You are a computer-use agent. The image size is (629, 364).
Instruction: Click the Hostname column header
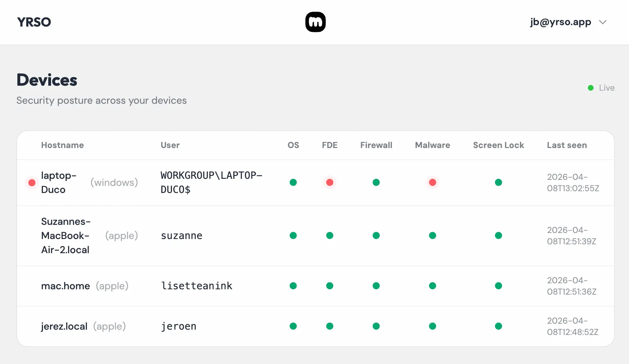click(x=62, y=145)
